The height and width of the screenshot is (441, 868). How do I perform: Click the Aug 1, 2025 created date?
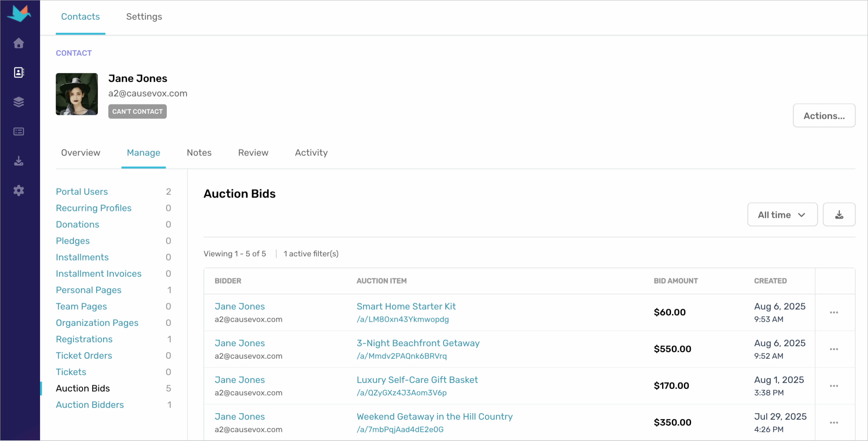click(x=779, y=380)
